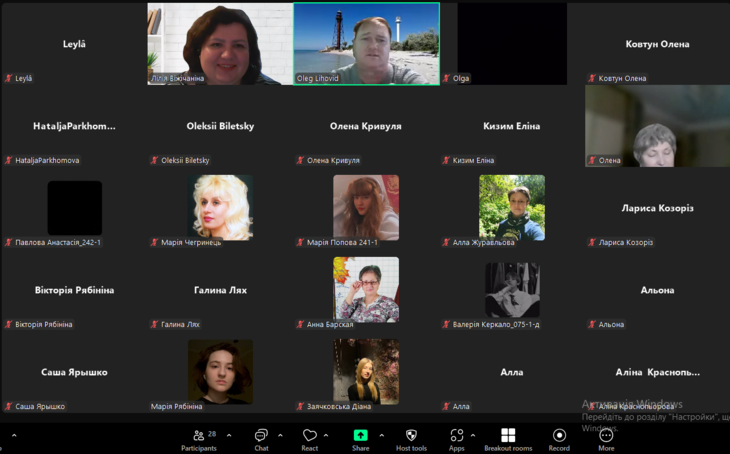Select Oleg Lihovid's active video tile

[366, 44]
